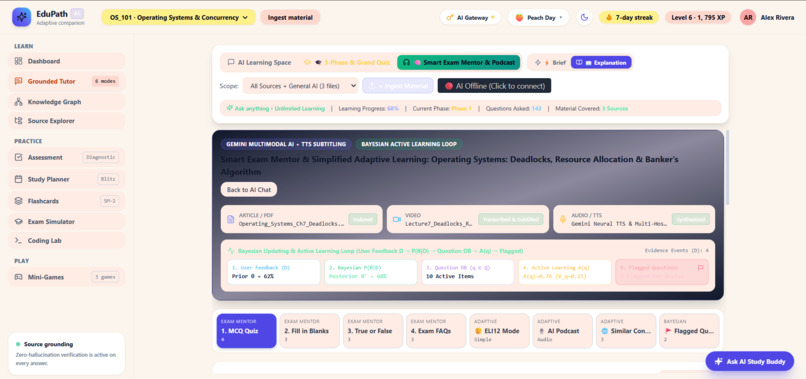806x379 pixels.
Task: Click the Grounded Tutor chat icon
Action: click(19, 81)
